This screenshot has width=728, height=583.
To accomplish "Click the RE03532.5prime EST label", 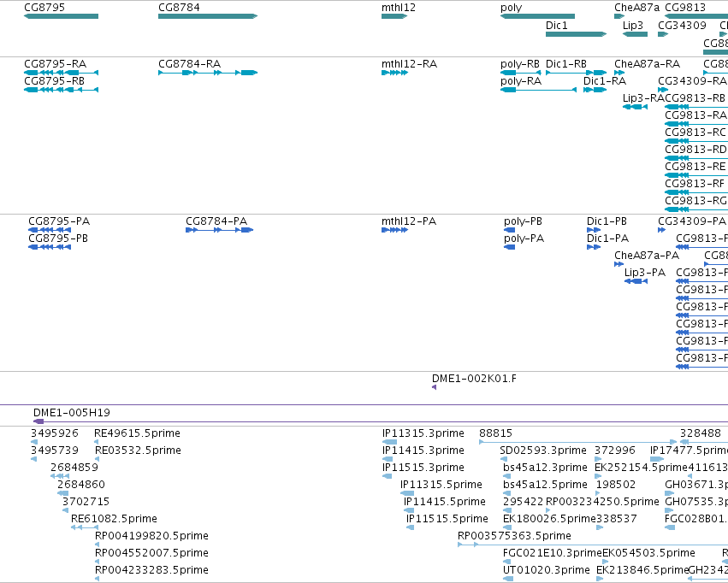I will click(x=138, y=450).
